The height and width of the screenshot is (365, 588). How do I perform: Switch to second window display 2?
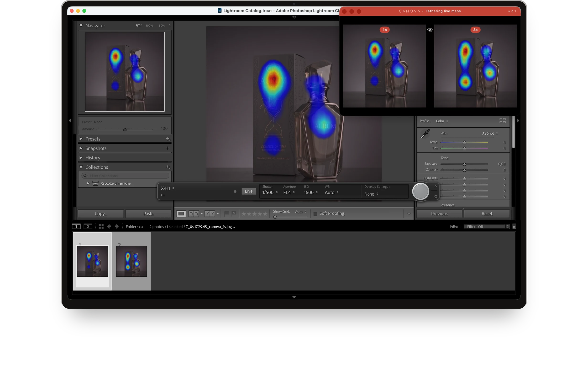(88, 226)
